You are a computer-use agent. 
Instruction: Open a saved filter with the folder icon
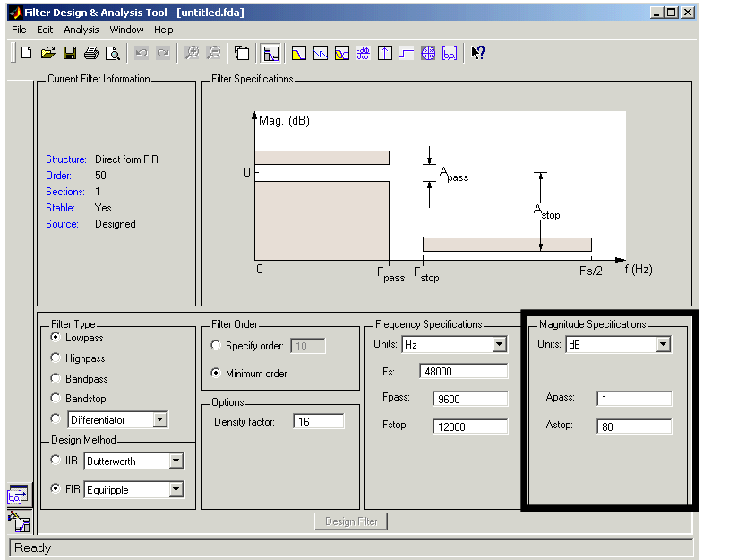click(x=48, y=53)
